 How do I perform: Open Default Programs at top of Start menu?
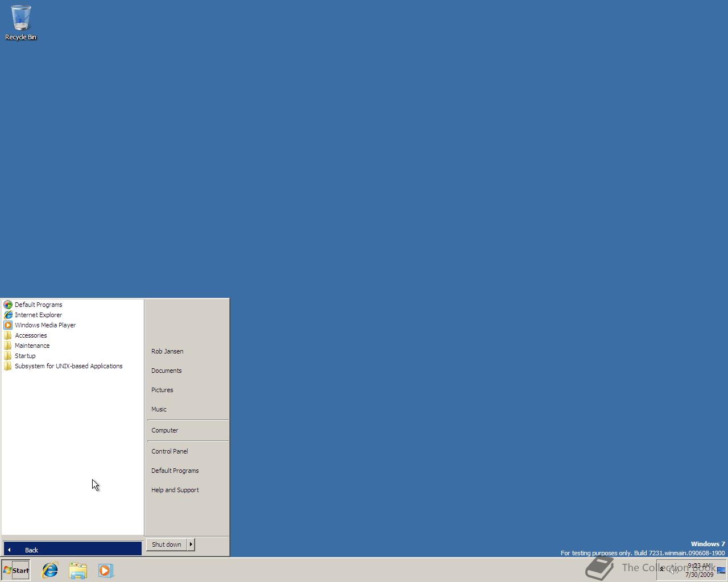coord(38,304)
